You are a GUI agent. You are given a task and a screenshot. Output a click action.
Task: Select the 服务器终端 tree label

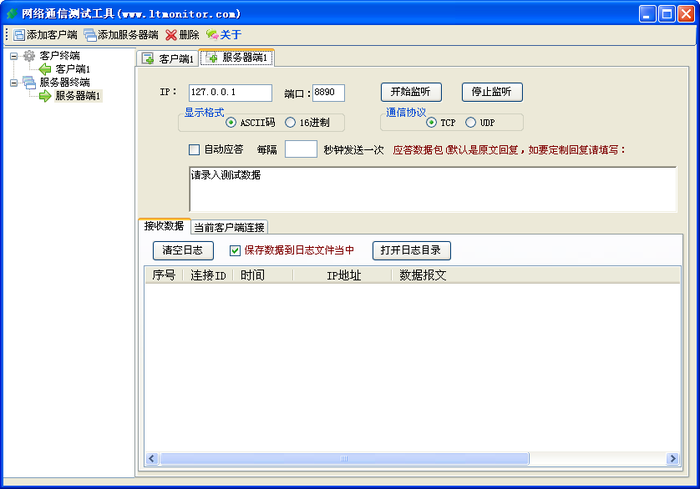point(64,82)
